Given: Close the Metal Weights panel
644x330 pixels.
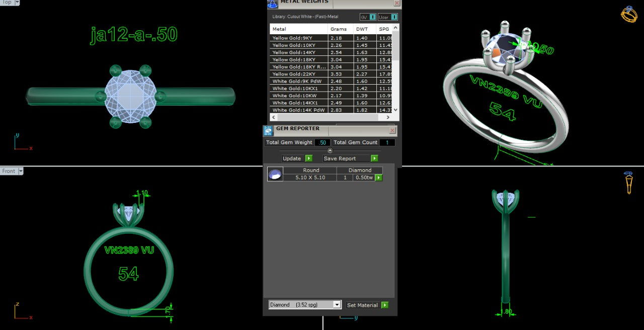Looking at the screenshot, I should 396,3.
